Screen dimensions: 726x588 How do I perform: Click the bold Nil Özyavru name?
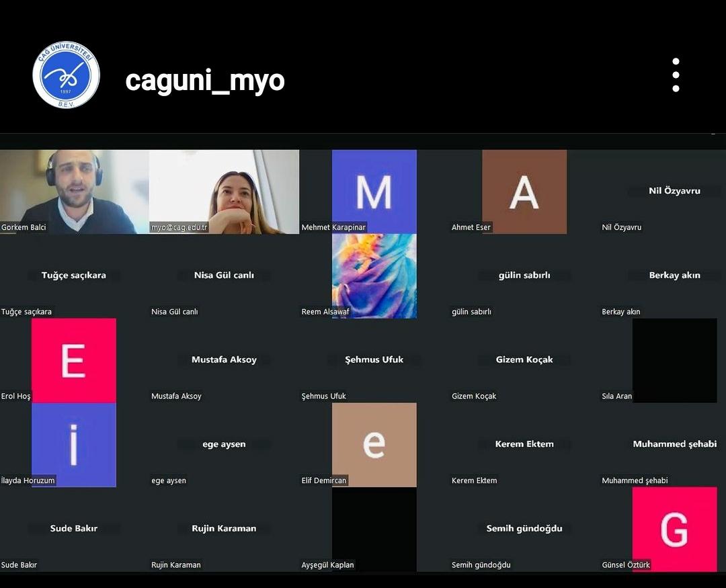[674, 191]
